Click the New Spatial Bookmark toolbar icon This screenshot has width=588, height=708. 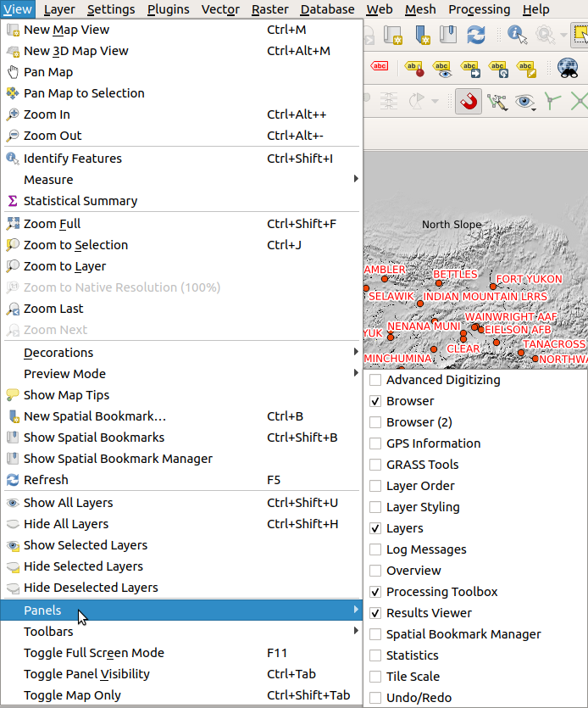[421, 35]
